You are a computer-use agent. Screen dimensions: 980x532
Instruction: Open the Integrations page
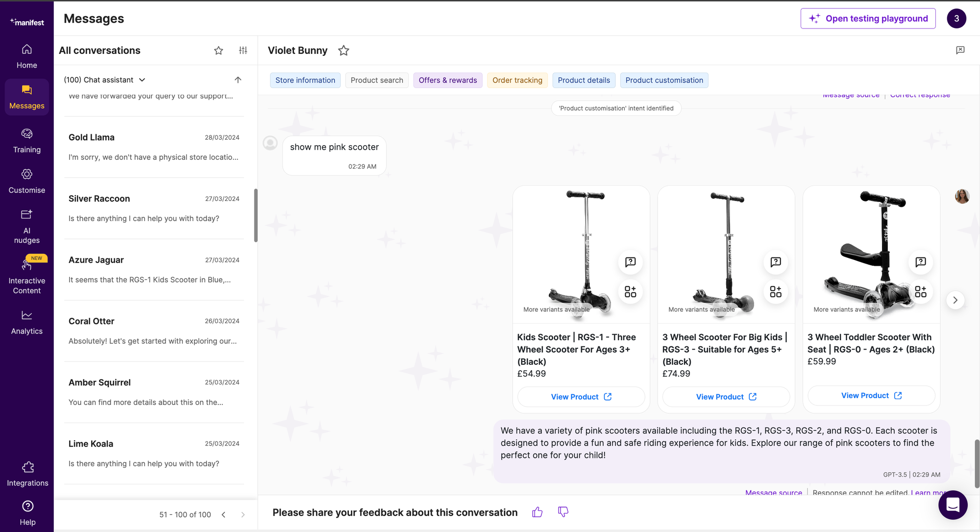[27, 473]
